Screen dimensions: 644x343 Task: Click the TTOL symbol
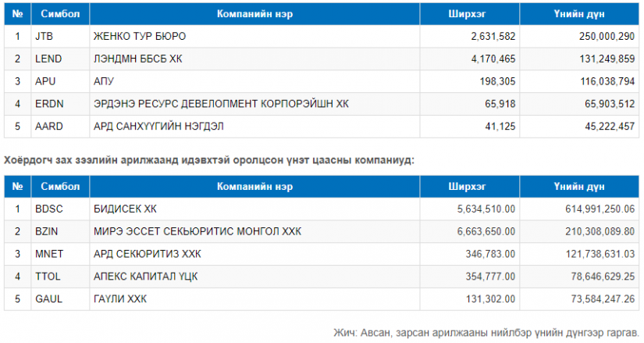click(x=48, y=277)
